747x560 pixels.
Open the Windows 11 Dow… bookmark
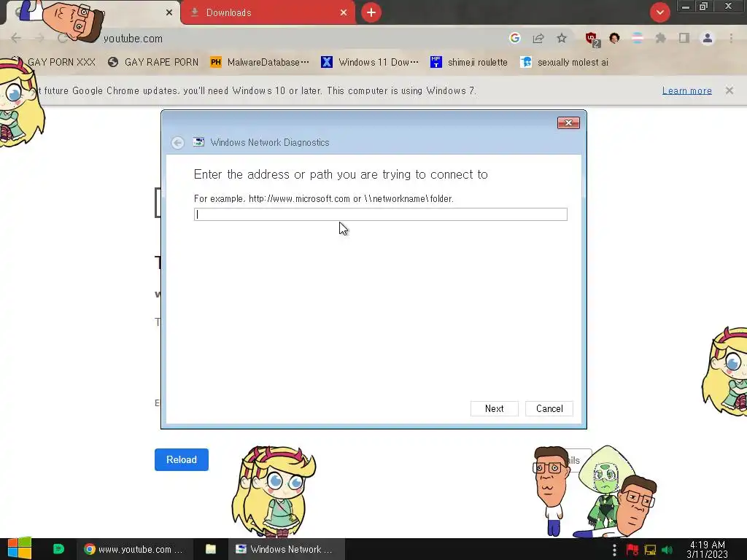tap(370, 63)
